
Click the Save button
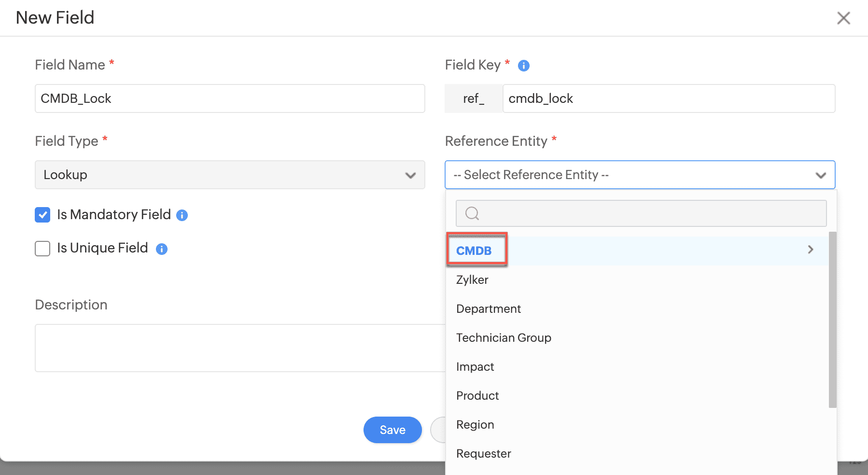[x=392, y=430]
